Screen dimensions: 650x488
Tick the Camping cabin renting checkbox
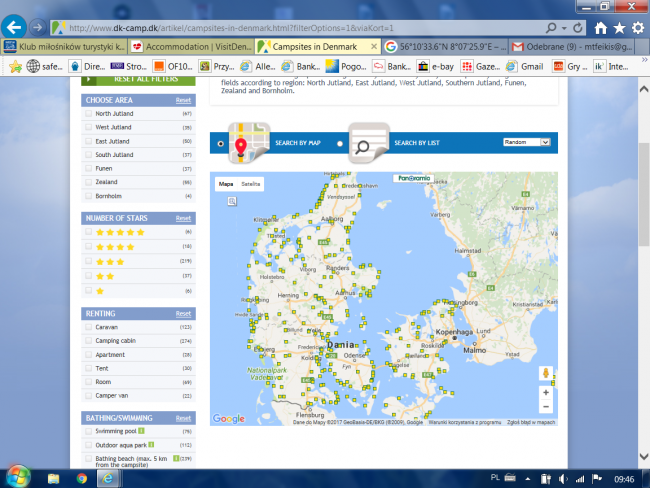tap(89, 341)
